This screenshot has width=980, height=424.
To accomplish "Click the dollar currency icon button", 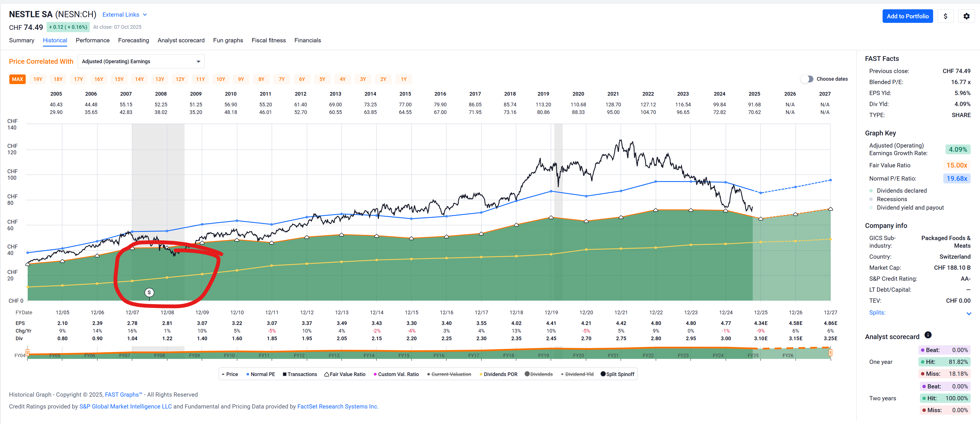I will [945, 16].
